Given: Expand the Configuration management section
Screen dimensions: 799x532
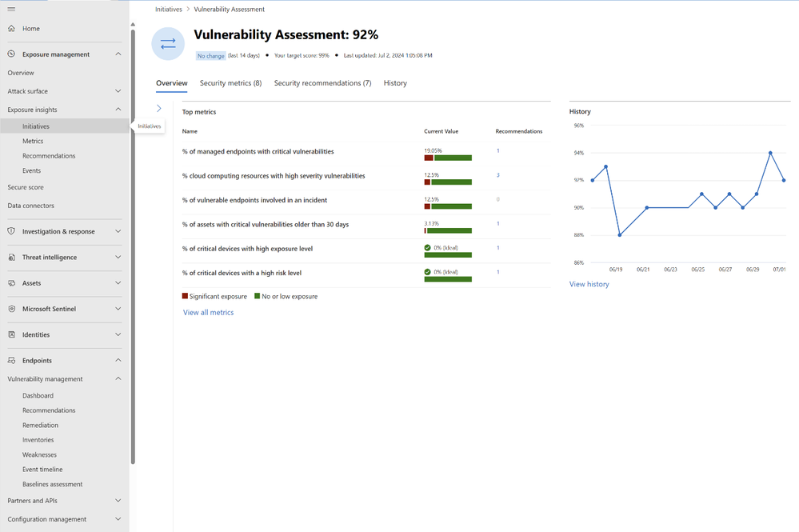Looking at the screenshot, I should tap(118, 518).
